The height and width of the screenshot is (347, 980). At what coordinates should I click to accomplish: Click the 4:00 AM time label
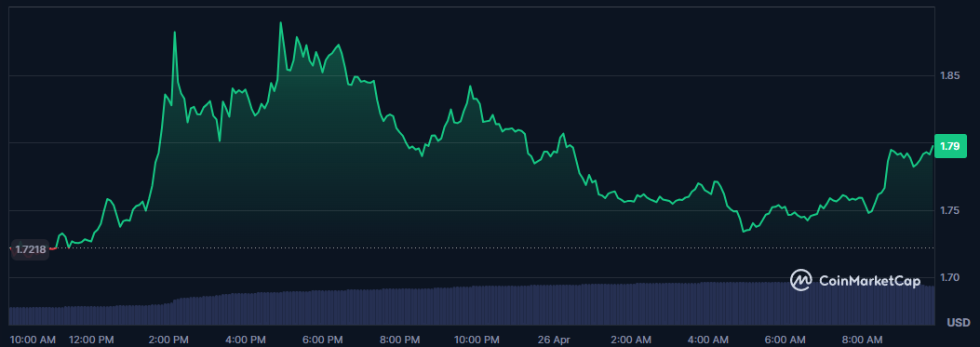click(708, 340)
